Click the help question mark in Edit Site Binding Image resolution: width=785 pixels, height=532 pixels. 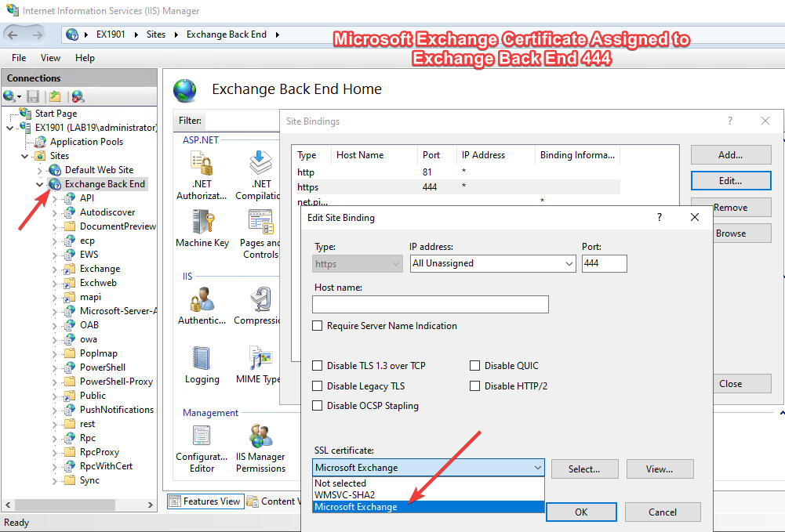point(660,218)
